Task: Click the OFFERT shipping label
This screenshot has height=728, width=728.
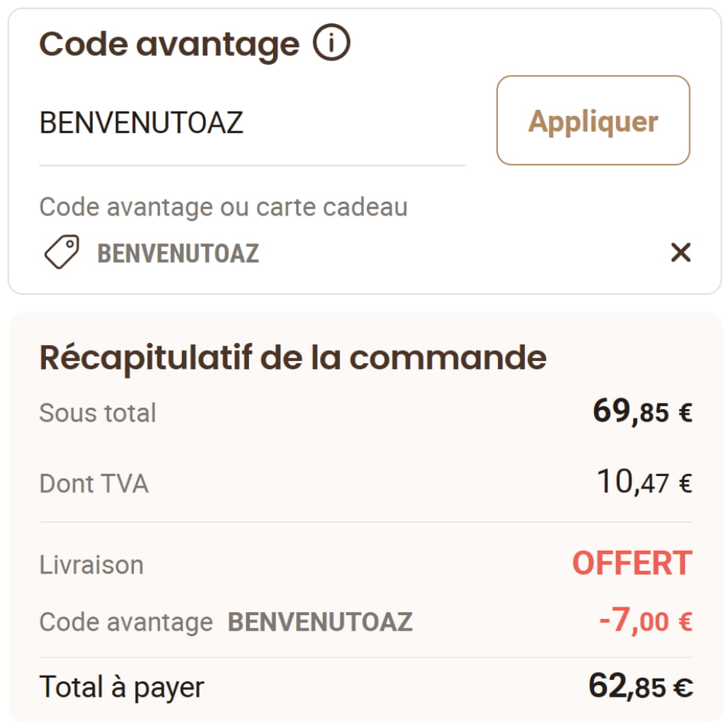Action: [x=632, y=563]
